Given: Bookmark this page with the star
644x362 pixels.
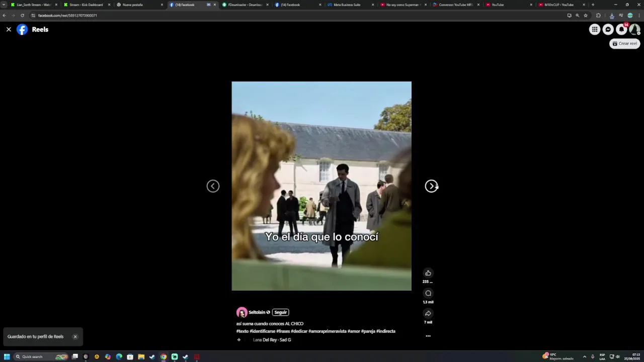Looking at the screenshot, I should point(586,16).
